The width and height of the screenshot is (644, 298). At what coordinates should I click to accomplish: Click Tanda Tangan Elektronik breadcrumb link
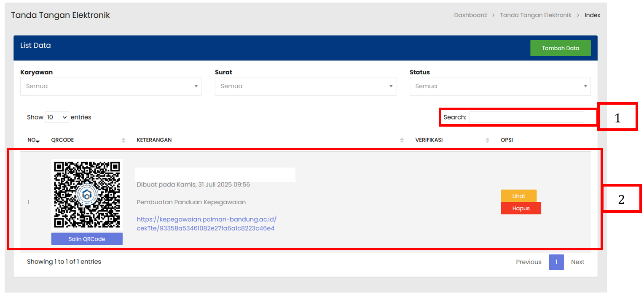pos(535,15)
